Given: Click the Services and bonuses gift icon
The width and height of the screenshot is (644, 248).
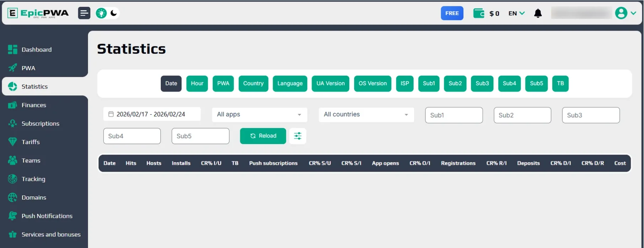Looking at the screenshot, I should pos(12,234).
